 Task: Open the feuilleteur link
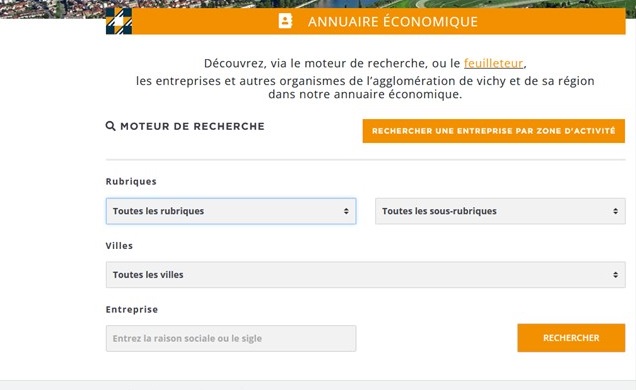pyautogui.click(x=493, y=63)
